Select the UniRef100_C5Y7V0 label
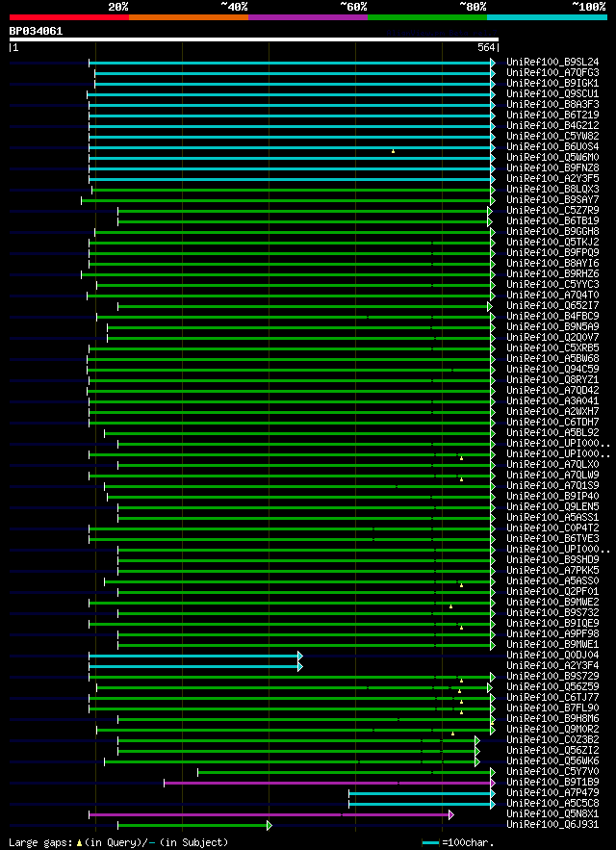This screenshot has width=616, height=850. pos(552,771)
